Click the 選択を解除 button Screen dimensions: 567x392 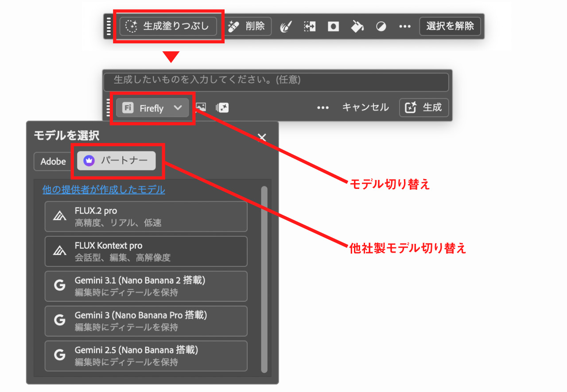click(x=450, y=26)
